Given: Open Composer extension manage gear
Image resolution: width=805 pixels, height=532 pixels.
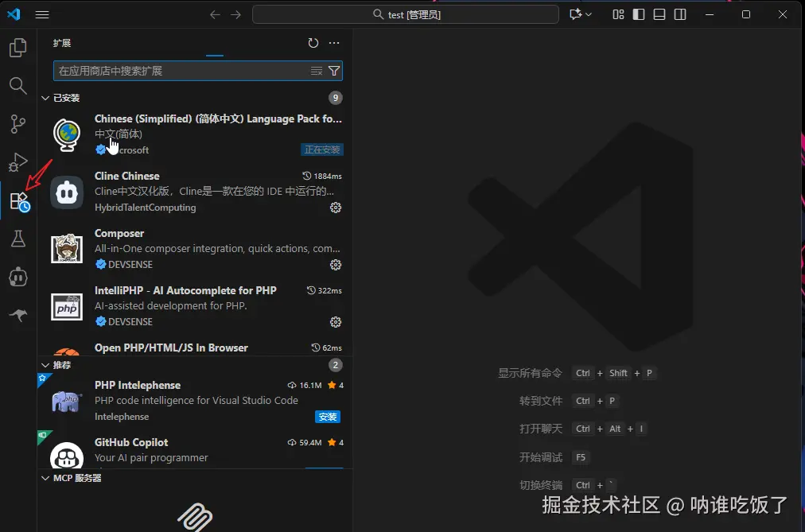Looking at the screenshot, I should click(x=336, y=265).
